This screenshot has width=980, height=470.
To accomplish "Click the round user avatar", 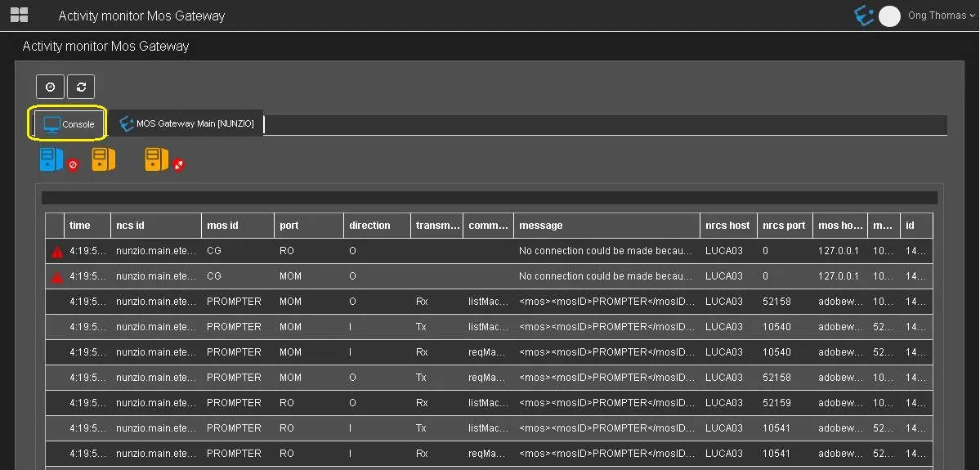I will [x=889, y=16].
